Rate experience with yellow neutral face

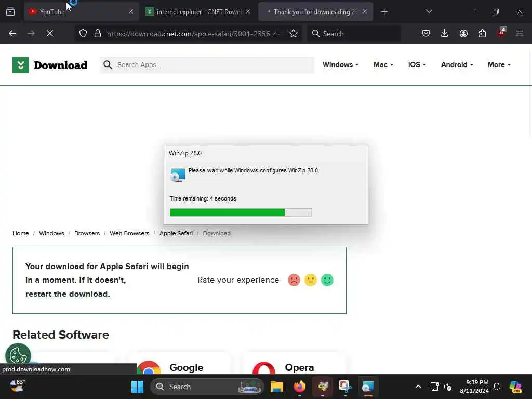click(311, 280)
